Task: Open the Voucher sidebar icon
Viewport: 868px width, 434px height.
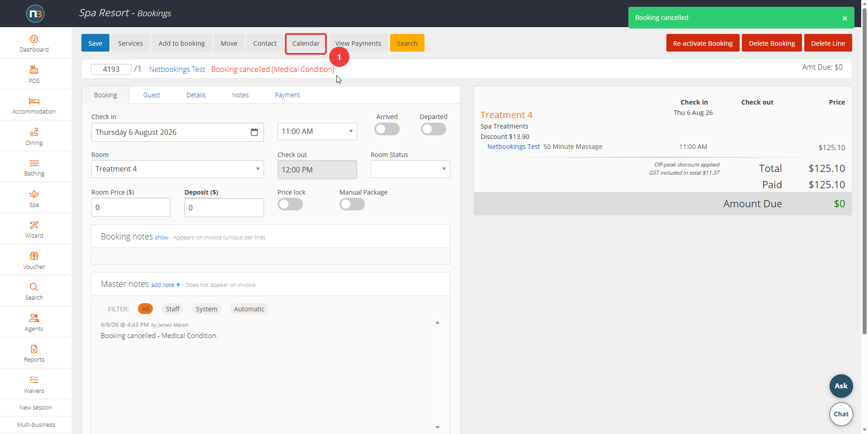Action: (34, 256)
